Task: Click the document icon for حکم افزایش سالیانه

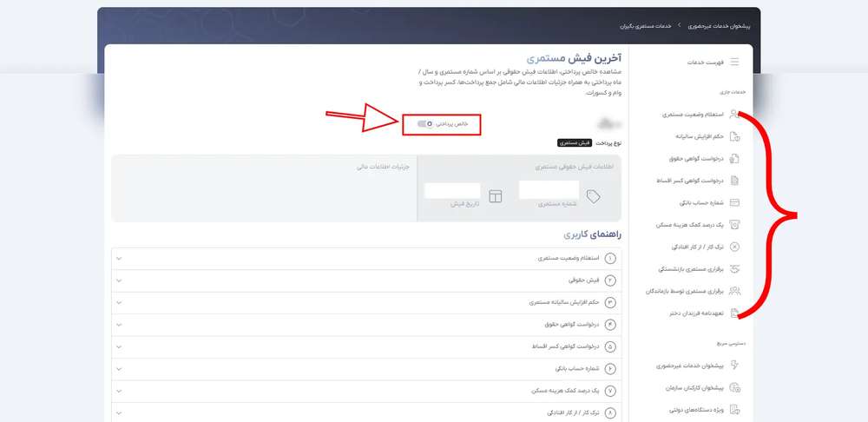Action: (734, 137)
